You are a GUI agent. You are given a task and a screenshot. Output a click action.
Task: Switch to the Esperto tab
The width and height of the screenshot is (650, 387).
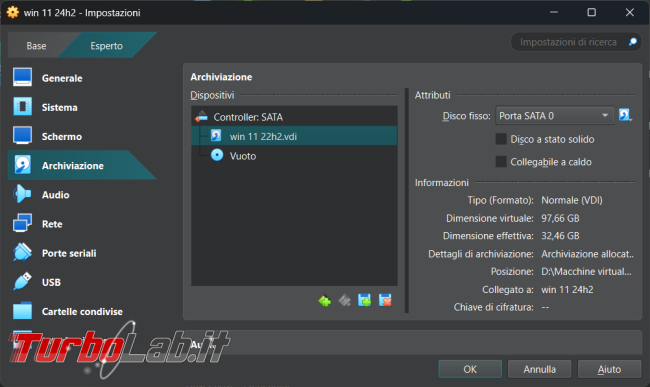107,46
